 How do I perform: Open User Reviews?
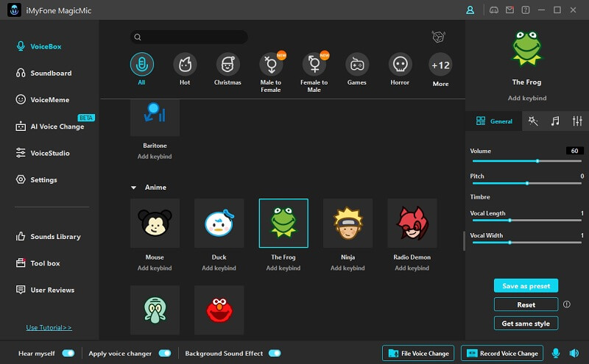click(x=45, y=290)
